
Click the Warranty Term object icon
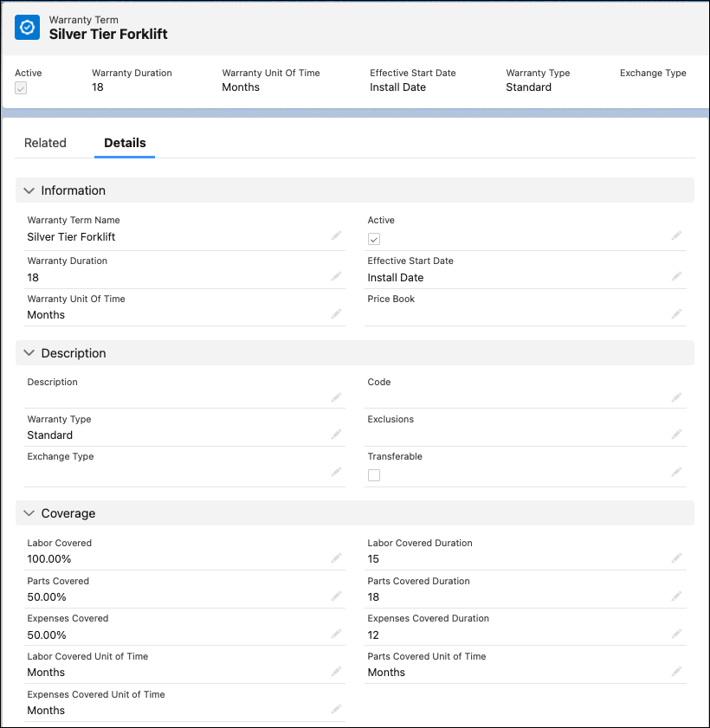point(27,28)
